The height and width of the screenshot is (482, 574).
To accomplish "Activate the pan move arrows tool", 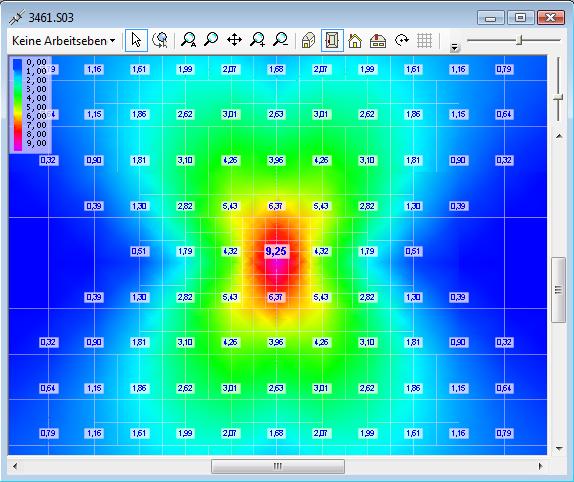I will click(x=234, y=40).
